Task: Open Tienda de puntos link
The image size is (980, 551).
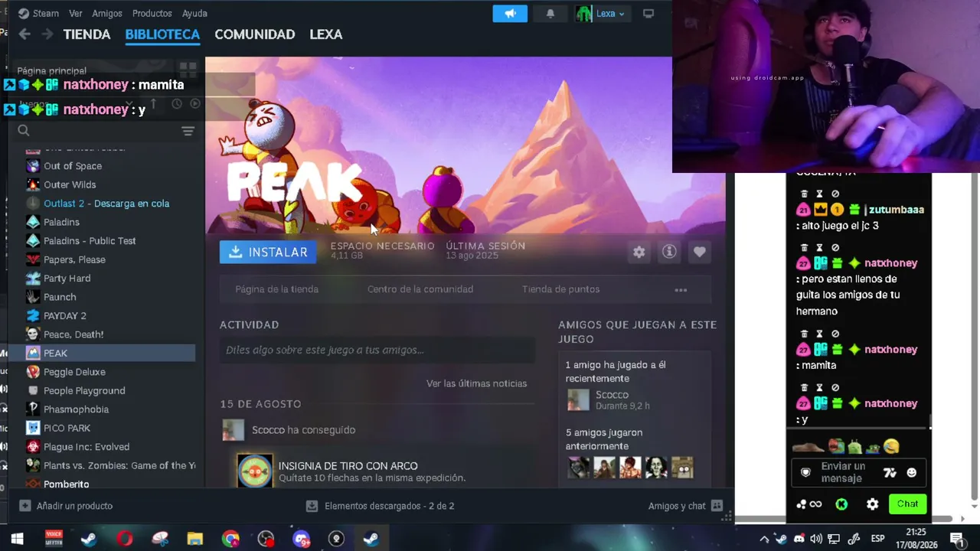Action: point(560,289)
